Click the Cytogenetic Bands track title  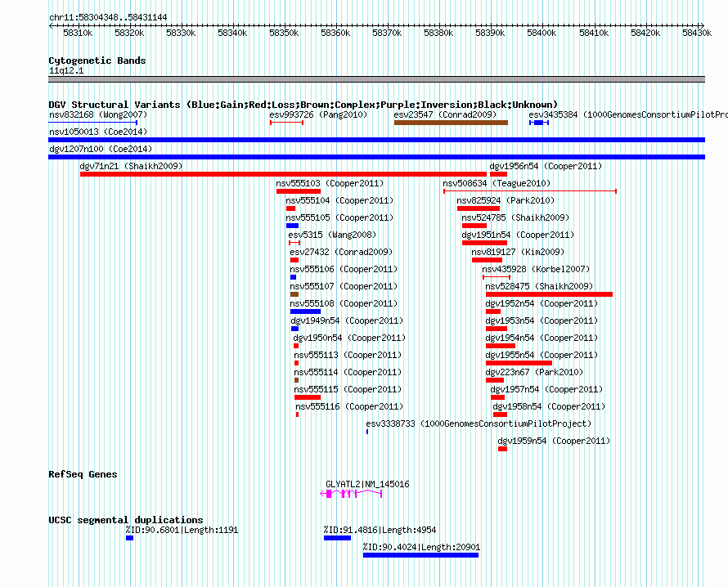coord(97,60)
